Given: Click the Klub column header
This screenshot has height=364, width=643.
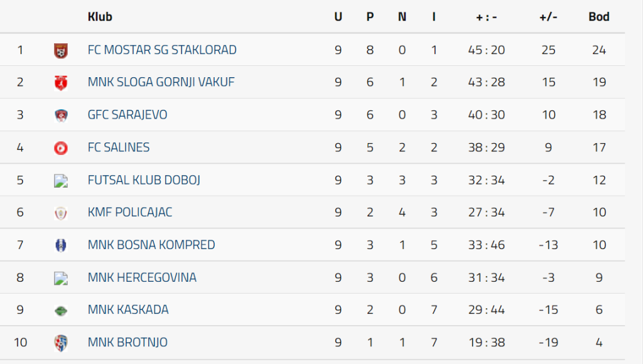Looking at the screenshot, I should [x=100, y=17].
